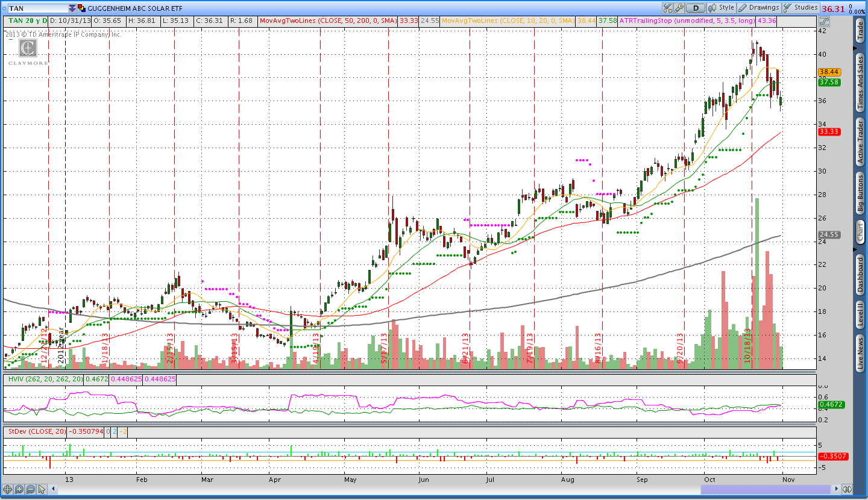Click the 5/17/13 expiration date marker
868x500 pixels.
pyautogui.click(x=384, y=348)
